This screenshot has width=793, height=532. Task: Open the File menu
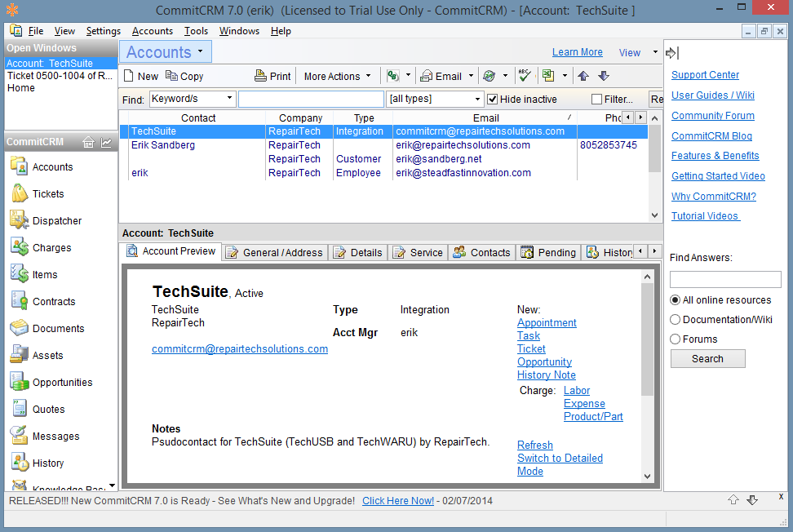pos(35,31)
